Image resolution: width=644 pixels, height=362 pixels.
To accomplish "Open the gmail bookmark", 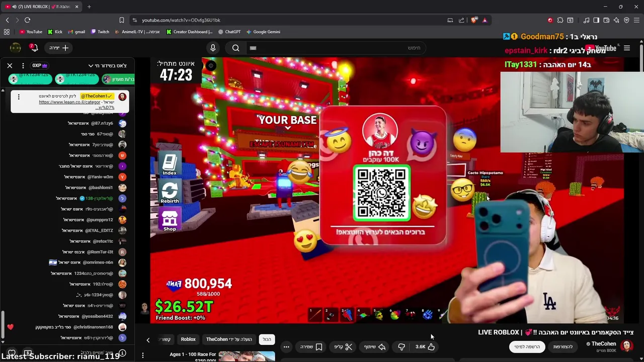I will pyautogui.click(x=76, y=32).
